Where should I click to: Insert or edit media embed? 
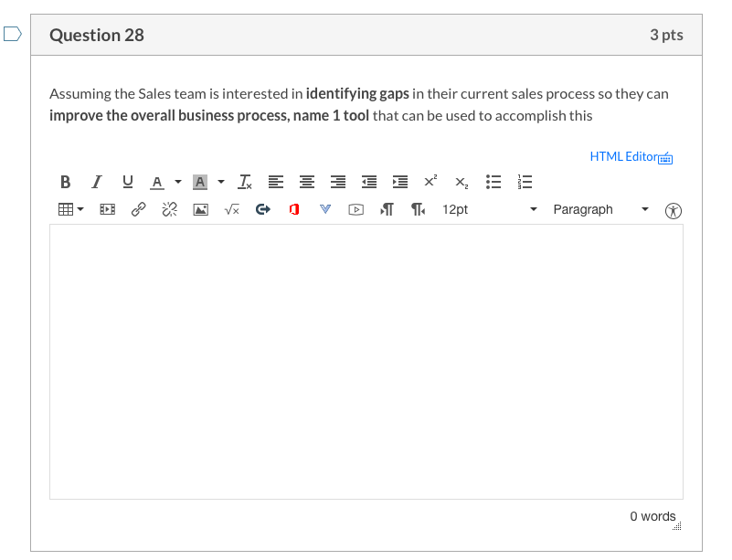click(x=107, y=209)
